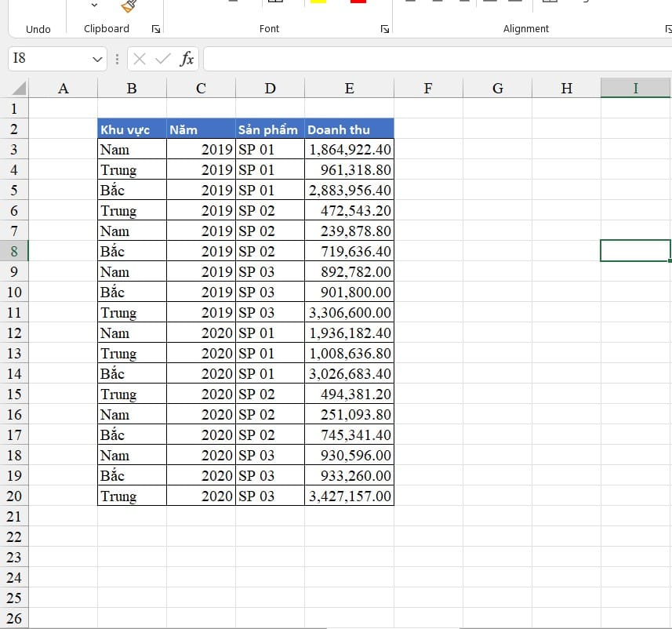The height and width of the screenshot is (629, 672).
Task: Click '2019' cell in row 9
Action: click(201, 271)
